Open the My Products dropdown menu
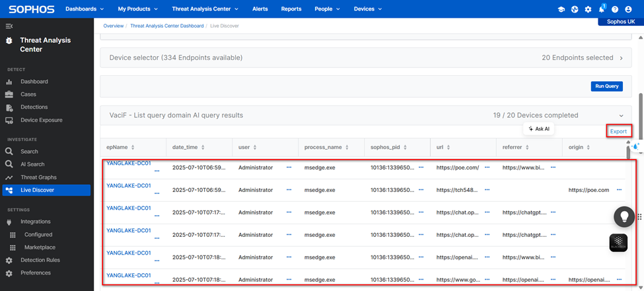This screenshot has width=644, height=291. tap(138, 9)
